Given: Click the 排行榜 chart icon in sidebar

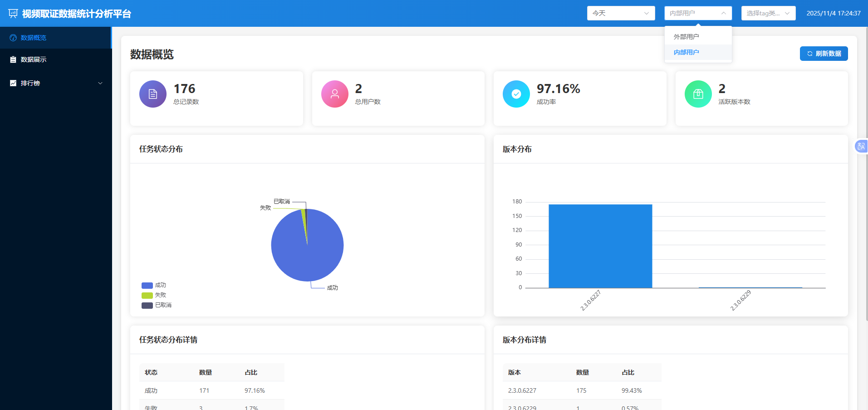Looking at the screenshot, I should pyautogui.click(x=13, y=83).
